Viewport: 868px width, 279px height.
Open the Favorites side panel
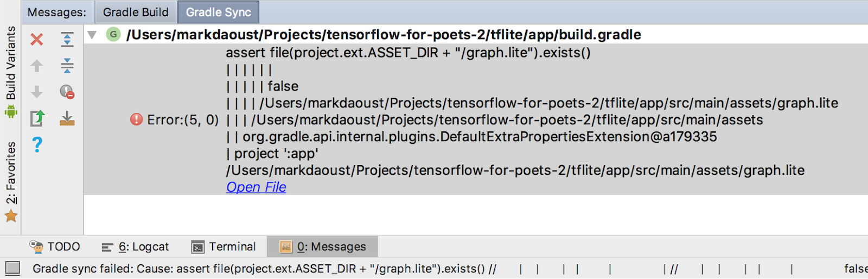click(11, 179)
